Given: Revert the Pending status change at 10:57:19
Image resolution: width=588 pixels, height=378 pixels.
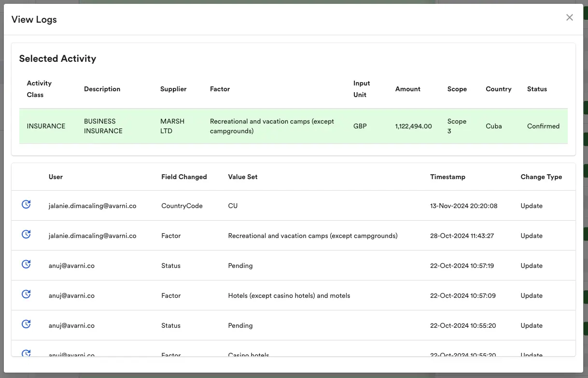Looking at the screenshot, I should coord(27,265).
